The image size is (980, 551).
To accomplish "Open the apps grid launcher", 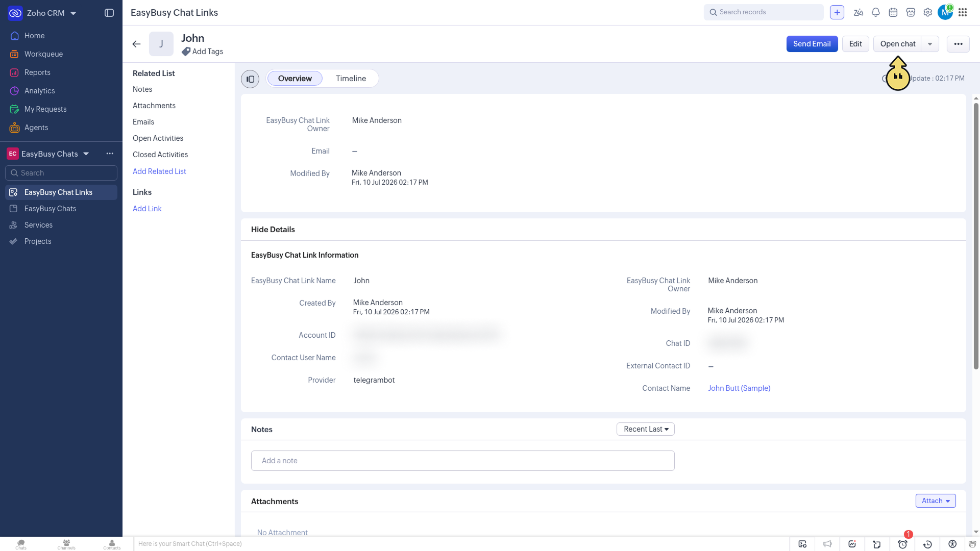I will (963, 12).
